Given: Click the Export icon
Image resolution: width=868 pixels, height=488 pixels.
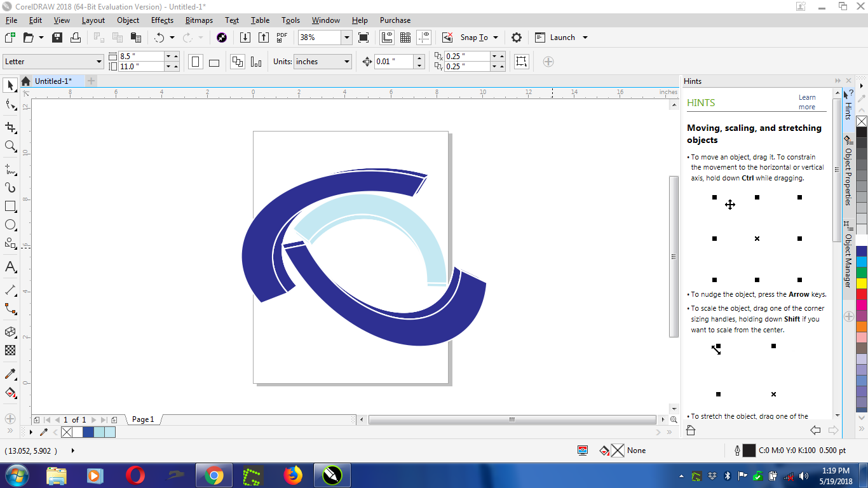Looking at the screenshot, I should (x=264, y=37).
